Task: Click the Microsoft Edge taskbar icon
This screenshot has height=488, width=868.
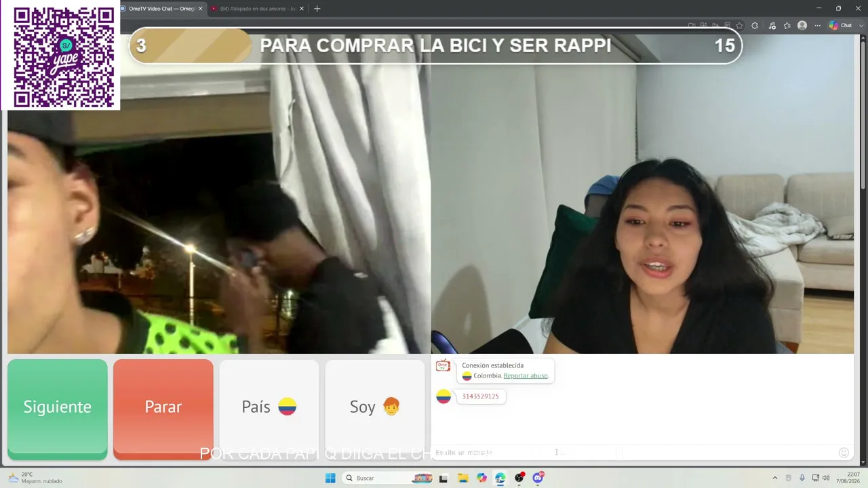Action: click(500, 478)
